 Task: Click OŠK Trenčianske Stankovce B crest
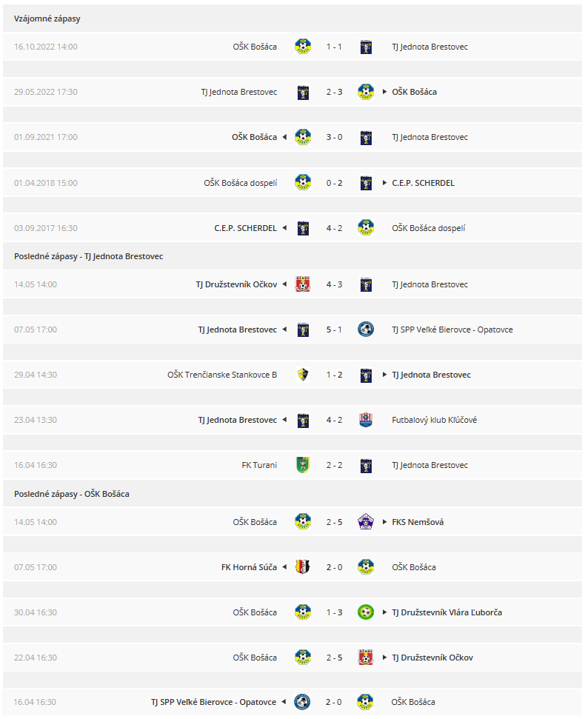click(303, 375)
